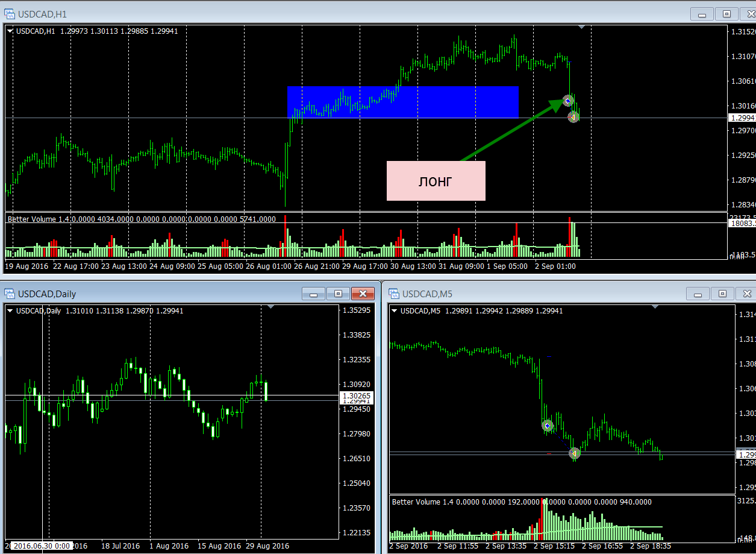The width and height of the screenshot is (756, 554).
Task: Click the 1.29250 value on H1 price scale
Action: (743, 155)
